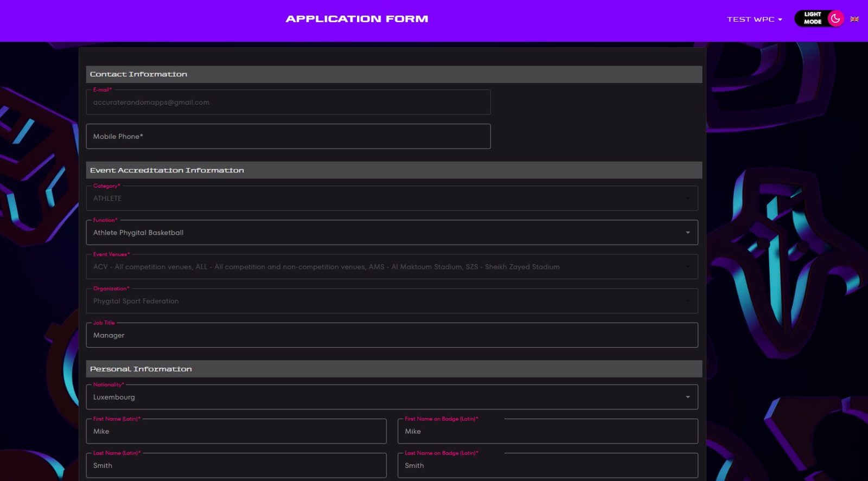Click the Last Name (Latin) field
Image resolution: width=868 pixels, height=481 pixels.
[236, 465]
